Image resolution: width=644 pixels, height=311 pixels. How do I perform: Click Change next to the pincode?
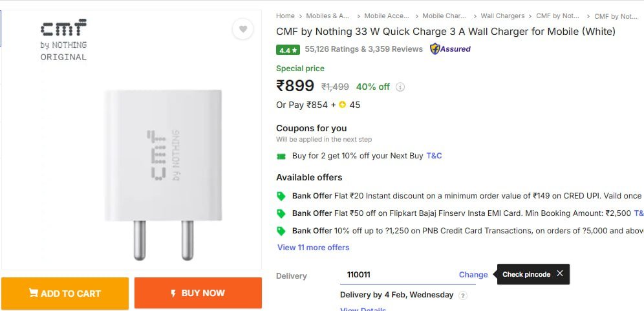click(x=473, y=275)
